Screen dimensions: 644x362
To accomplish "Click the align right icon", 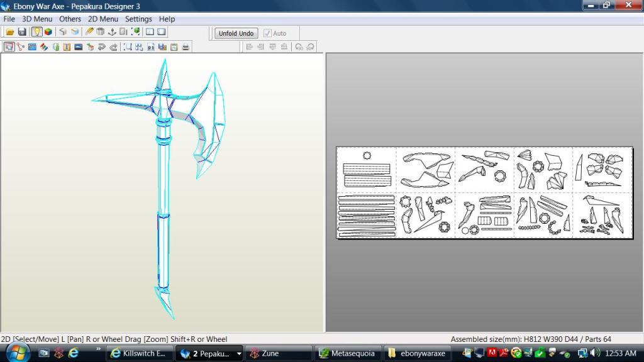I will tap(261, 47).
